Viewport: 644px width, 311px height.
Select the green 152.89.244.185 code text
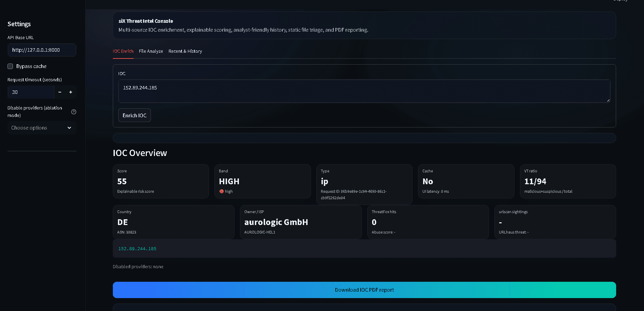coord(137,249)
